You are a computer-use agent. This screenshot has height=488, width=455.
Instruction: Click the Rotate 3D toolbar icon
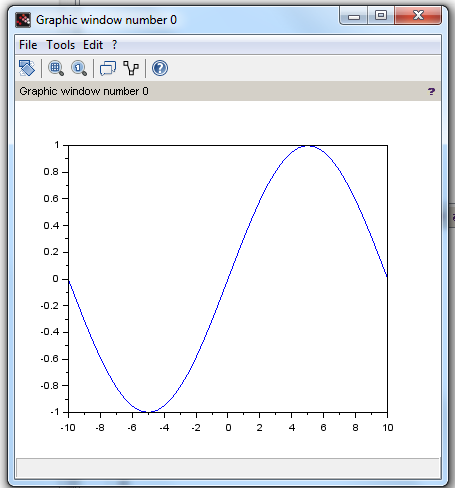pos(27,68)
